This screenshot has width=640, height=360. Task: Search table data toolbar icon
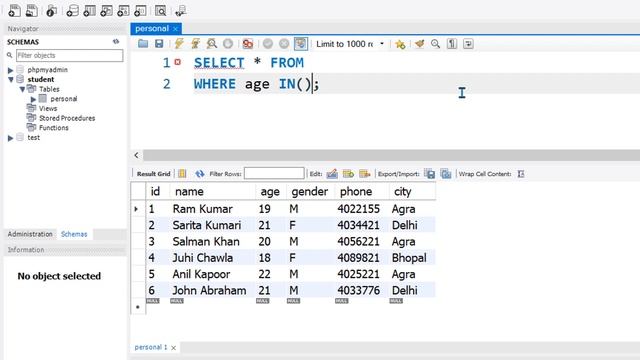160,11
